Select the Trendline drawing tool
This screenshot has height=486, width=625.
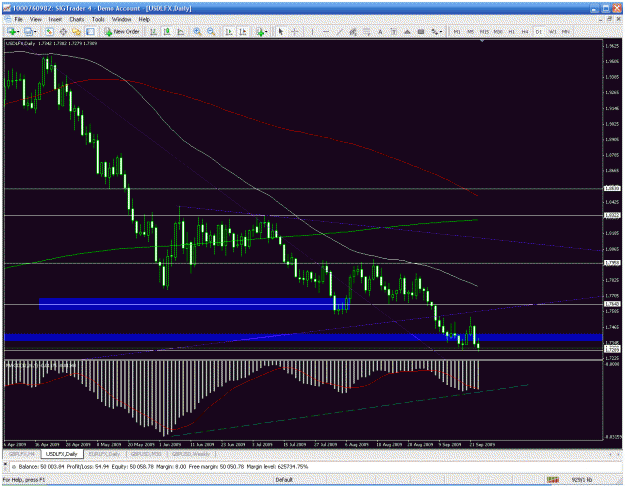click(x=339, y=31)
